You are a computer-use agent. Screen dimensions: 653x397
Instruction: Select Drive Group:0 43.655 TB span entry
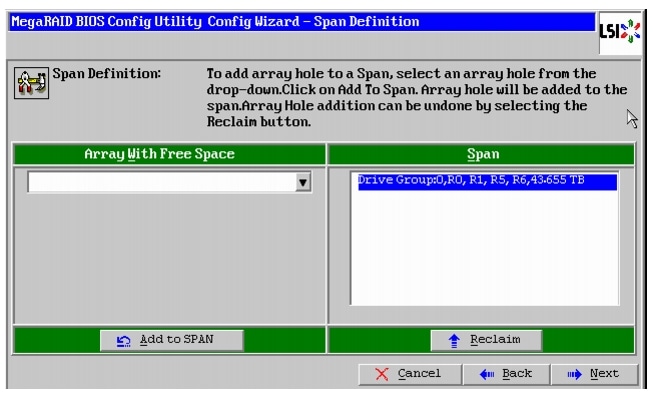point(487,182)
